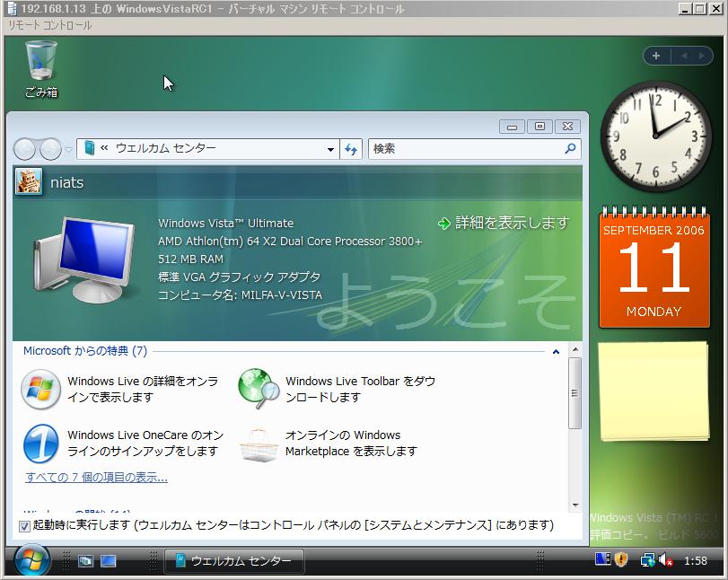Click the green arrow beside 詳細を表示します

point(443,224)
